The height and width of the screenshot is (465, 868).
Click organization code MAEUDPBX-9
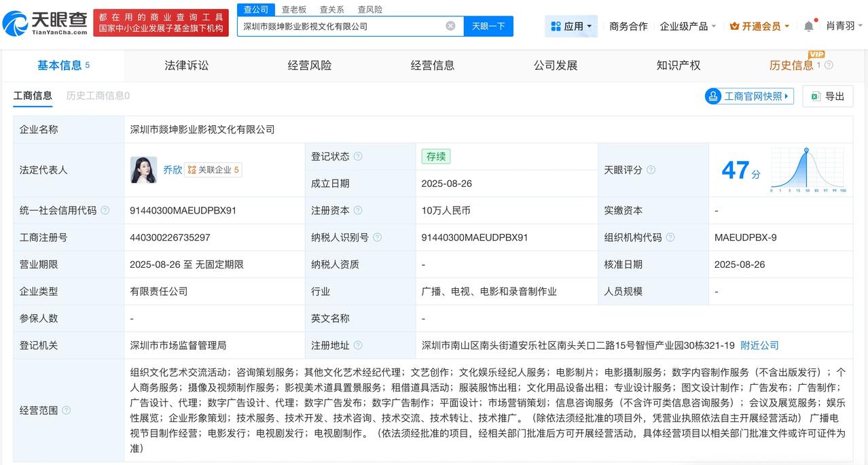pos(746,237)
